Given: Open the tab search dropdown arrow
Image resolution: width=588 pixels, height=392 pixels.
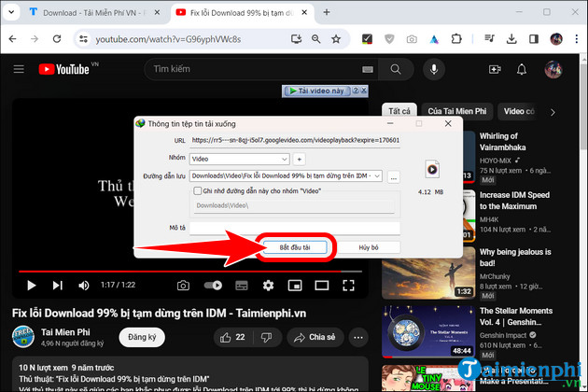Looking at the screenshot, I should (x=11, y=12).
